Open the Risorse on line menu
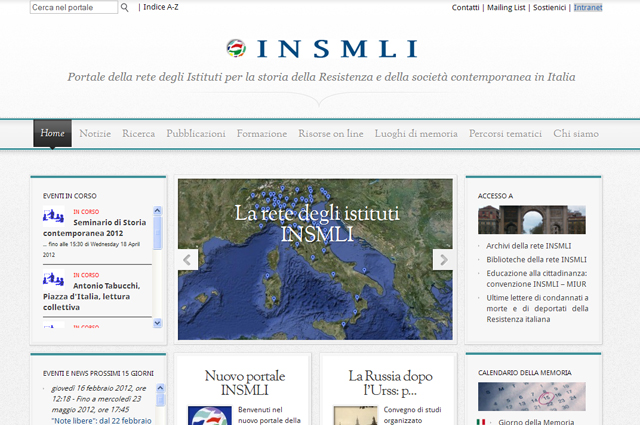This screenshot has width=640, height=425. pos(331,134)
